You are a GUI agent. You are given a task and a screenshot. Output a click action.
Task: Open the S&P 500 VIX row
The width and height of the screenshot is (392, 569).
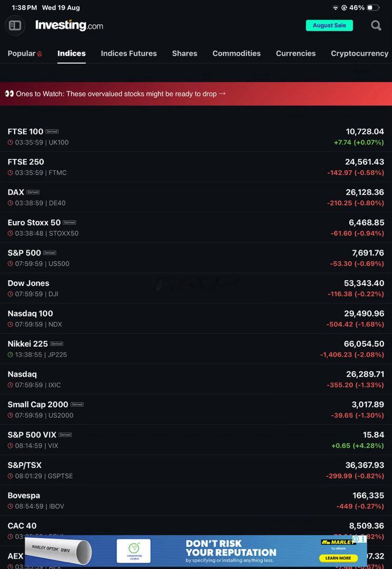pyautogui.click(x=196, y=440)
